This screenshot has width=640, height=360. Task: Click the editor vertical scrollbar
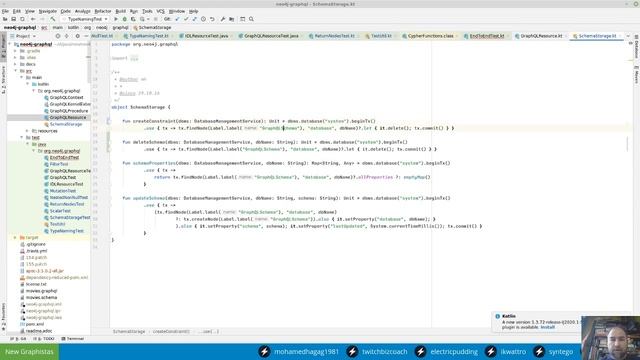[x=627, y=144]
